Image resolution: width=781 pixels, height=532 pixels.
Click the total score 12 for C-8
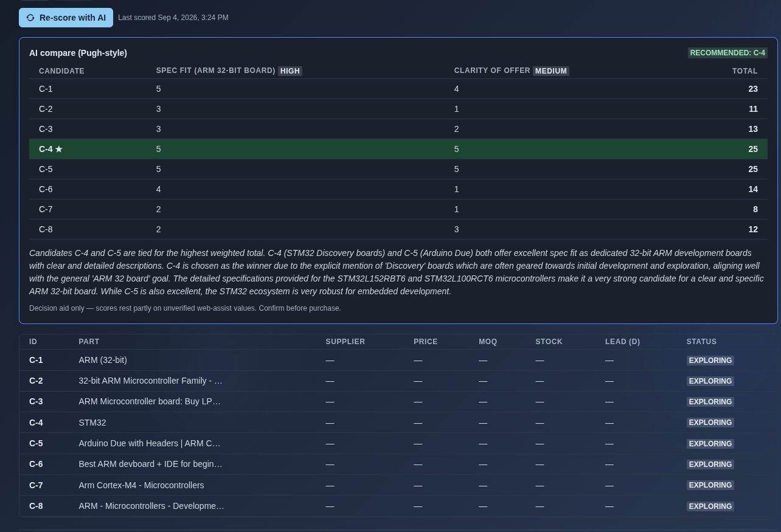point(753,229)
